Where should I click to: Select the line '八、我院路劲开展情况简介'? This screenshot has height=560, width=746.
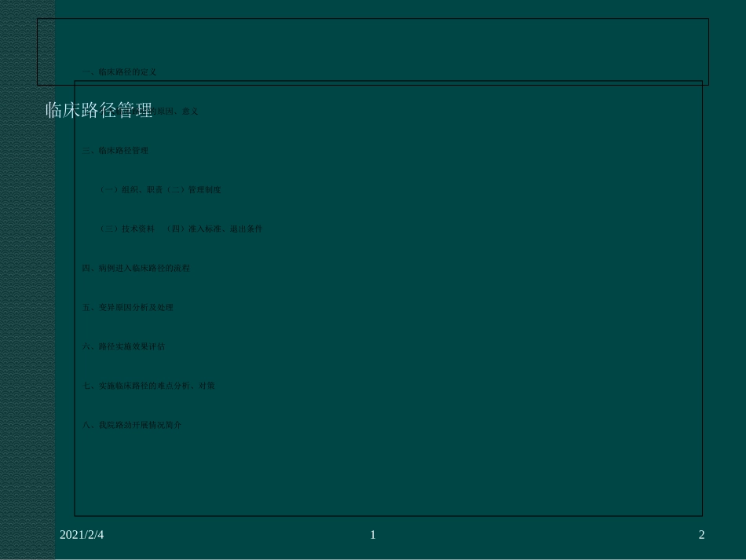[132, 425]
